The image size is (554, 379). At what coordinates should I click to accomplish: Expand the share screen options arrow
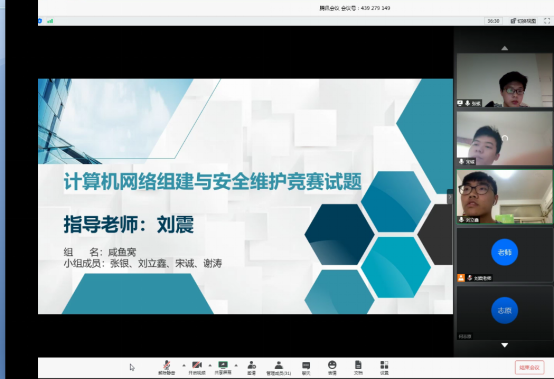point(236,365)
